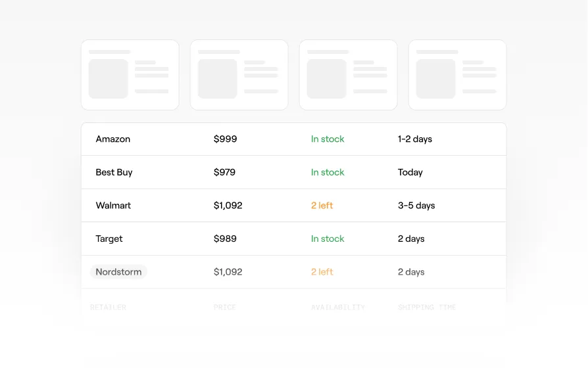
Task: Select the Best Buy retailer name
Action: [114, 172]
